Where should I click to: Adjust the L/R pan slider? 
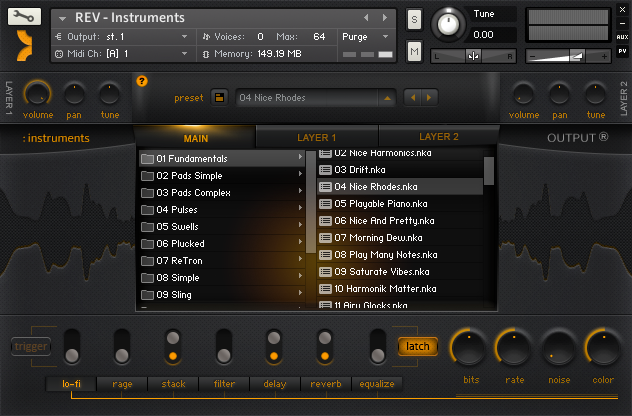pyautogui.click(x=474, y=56)
